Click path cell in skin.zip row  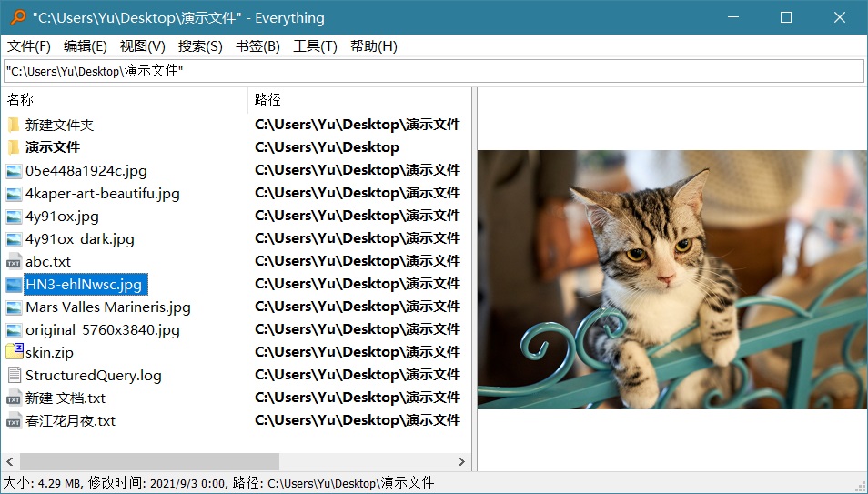coord(358,352)
